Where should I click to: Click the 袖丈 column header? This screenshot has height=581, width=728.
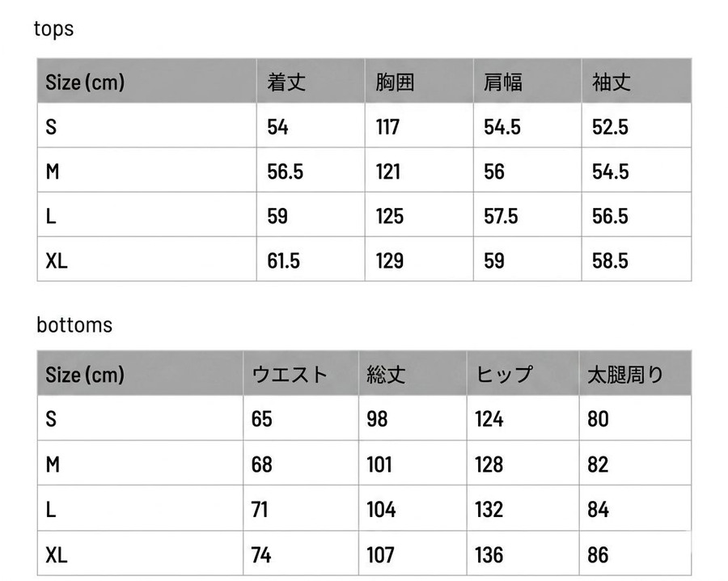pos(611,83)
